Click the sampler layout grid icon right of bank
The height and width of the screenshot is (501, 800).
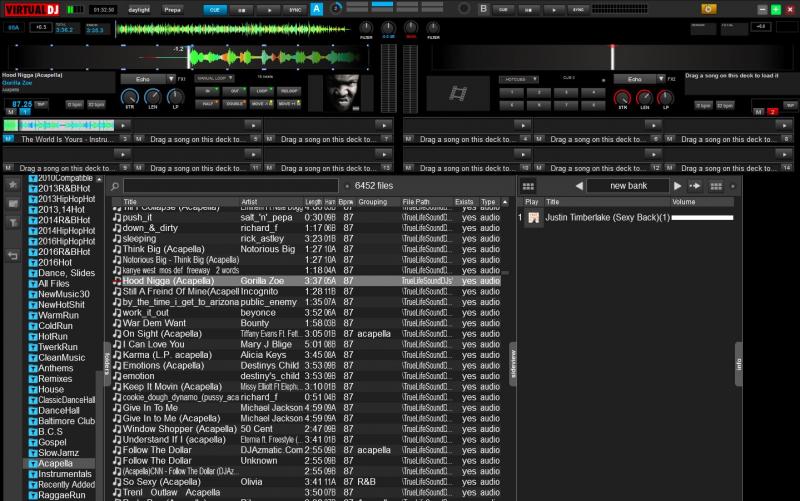point(716,186)
